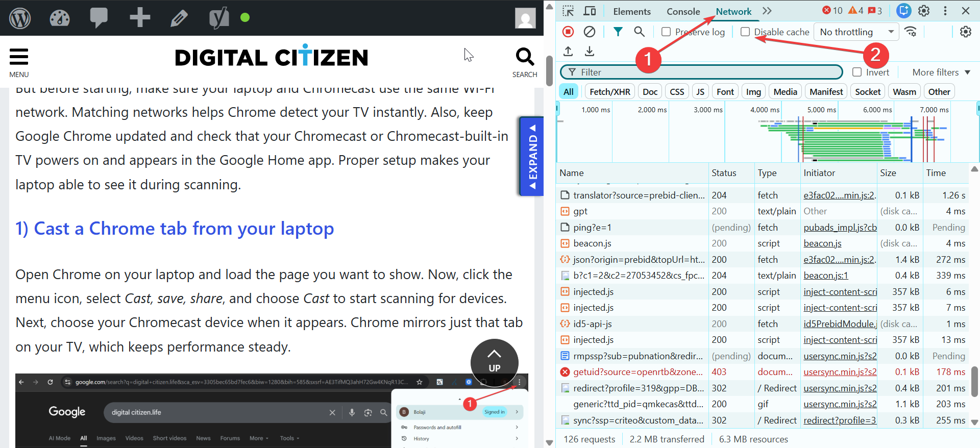Open the Network panel settings gear

point(965,32)
